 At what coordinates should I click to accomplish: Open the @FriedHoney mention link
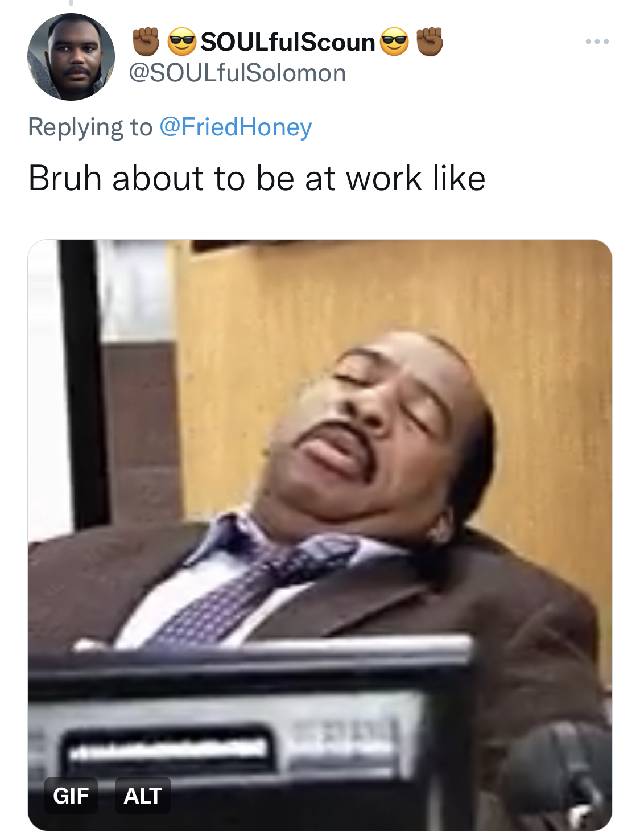point(236,127)
